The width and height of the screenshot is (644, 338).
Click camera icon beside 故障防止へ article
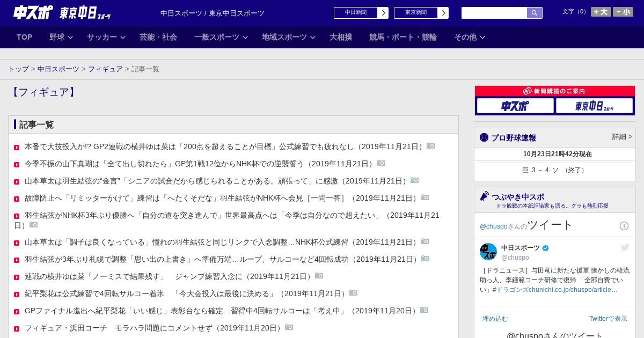click(x=425, y=197)
